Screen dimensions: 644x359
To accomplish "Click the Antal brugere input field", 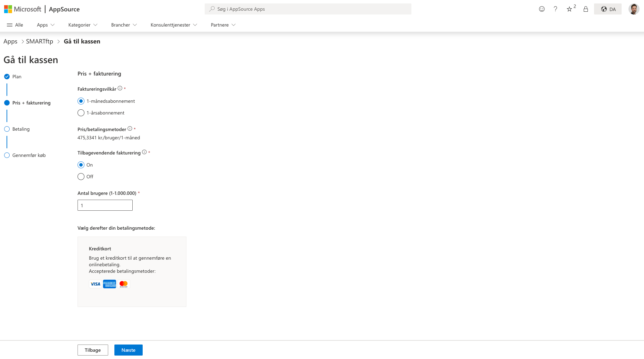I will click(105, 205).
